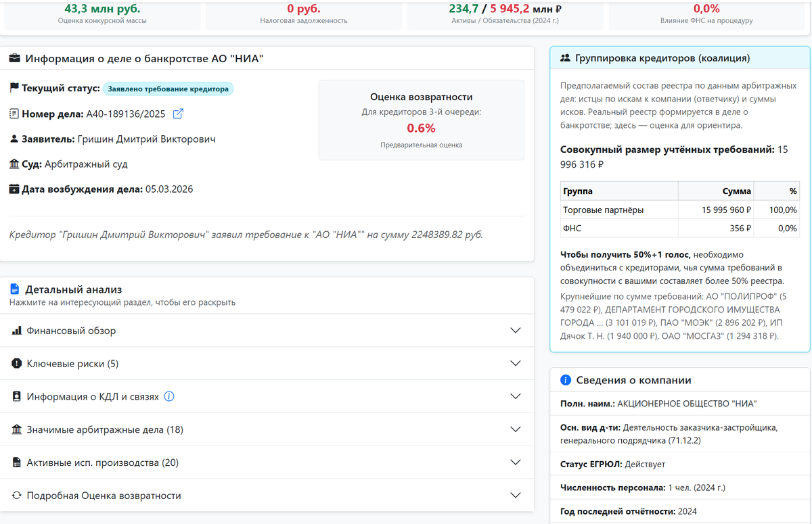Expand the Ключевые риски (5) chevron
Screen dimensions: 812x524
(x=516, y=364)
